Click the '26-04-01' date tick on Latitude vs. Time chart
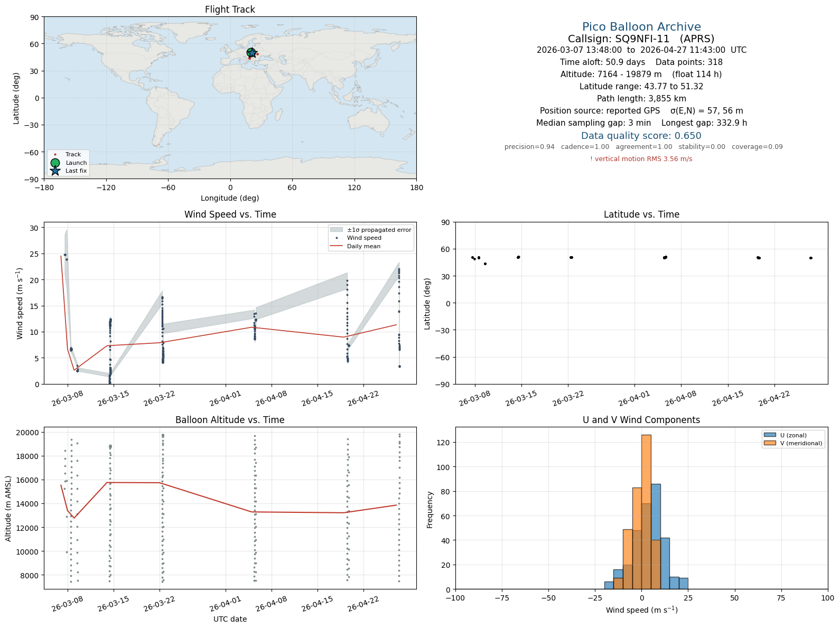 pyautogui.click(x=634, y=399)
